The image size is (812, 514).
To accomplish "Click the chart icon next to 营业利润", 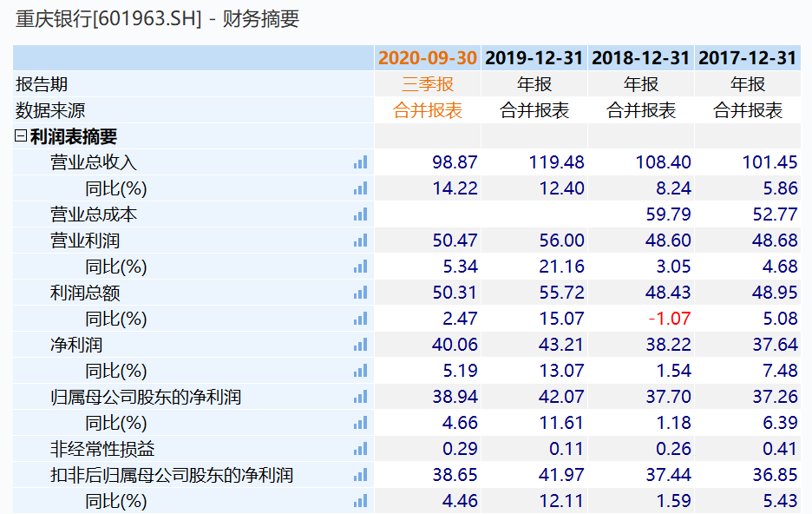I will tap(363, 240).
